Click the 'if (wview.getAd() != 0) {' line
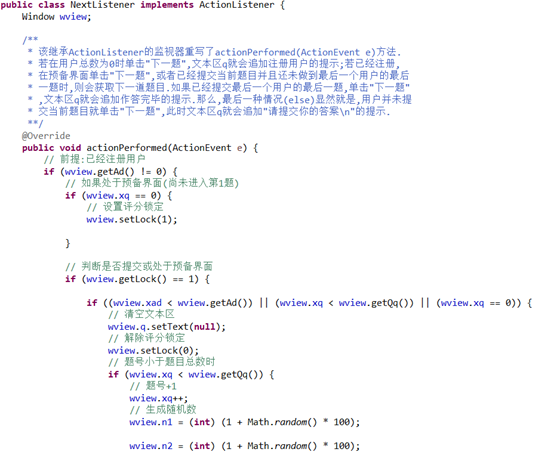Viewport: 554px width, 452px height. point(110,172)
